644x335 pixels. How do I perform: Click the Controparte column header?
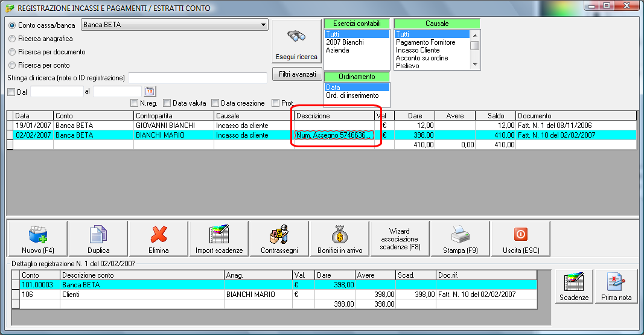pyautogui.click(x=174, y=116)
